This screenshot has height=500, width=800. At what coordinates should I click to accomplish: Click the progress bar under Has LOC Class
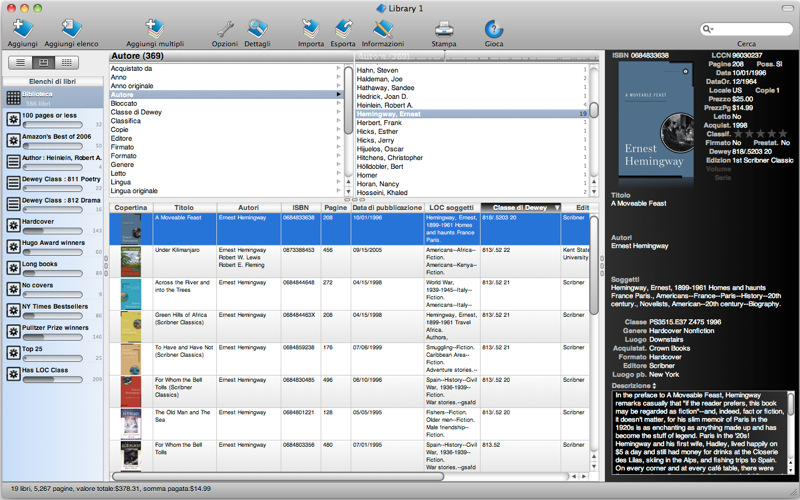click(x=53, y=380)
